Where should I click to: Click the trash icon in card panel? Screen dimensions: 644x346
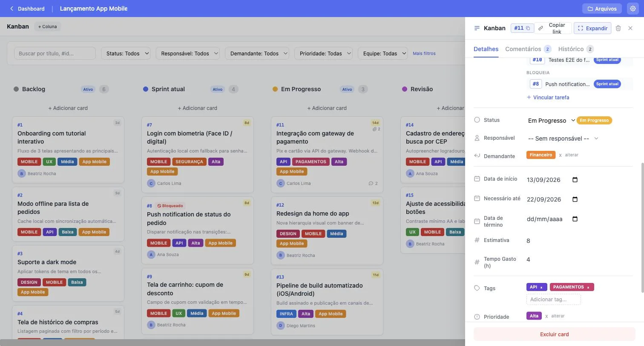[x=618, y=28]
